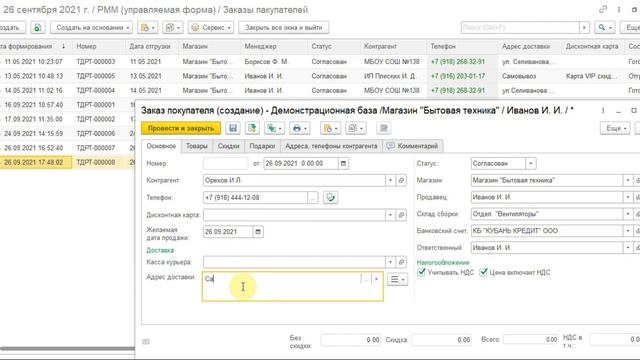640x360 pixels.
Task: Open the Касса курьера record icon
Action: 401,262
